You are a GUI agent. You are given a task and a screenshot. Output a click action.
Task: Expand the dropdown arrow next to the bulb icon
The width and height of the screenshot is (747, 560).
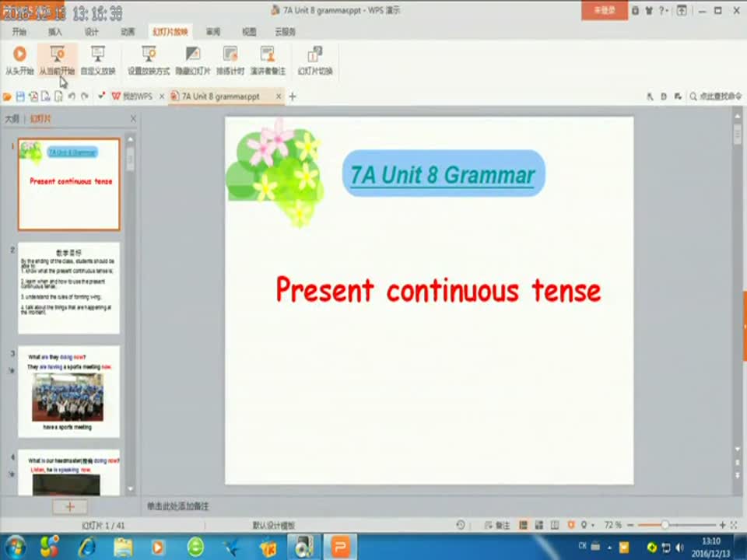point(594,525)
